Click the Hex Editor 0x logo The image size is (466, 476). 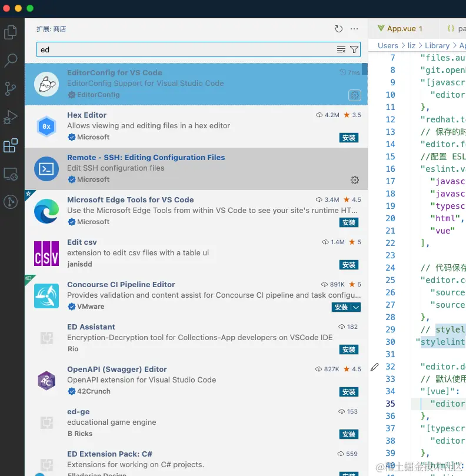(x=46, y=127)
